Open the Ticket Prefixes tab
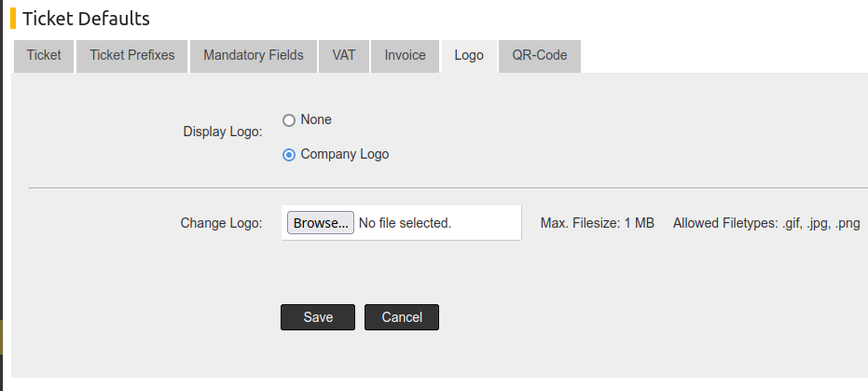868x391 pixels. [x=131, y=55]
